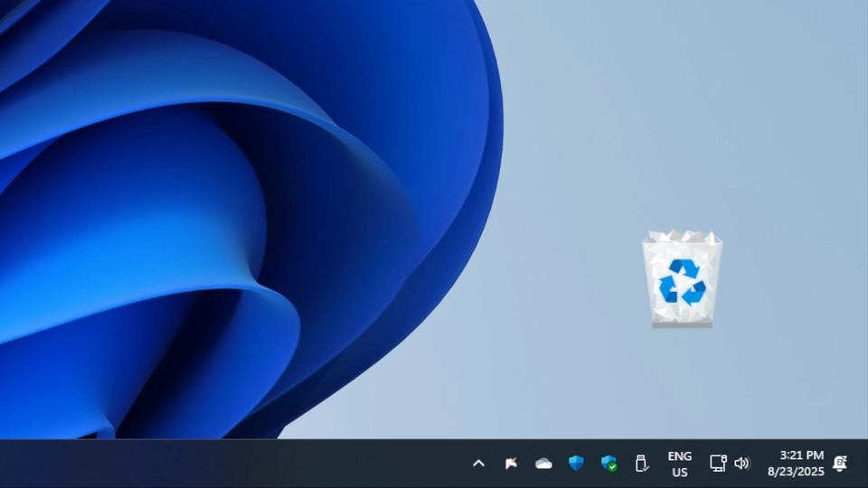Click the USB safely remove hardware icon
Screen dimensions: 868x488
point(642,463)
